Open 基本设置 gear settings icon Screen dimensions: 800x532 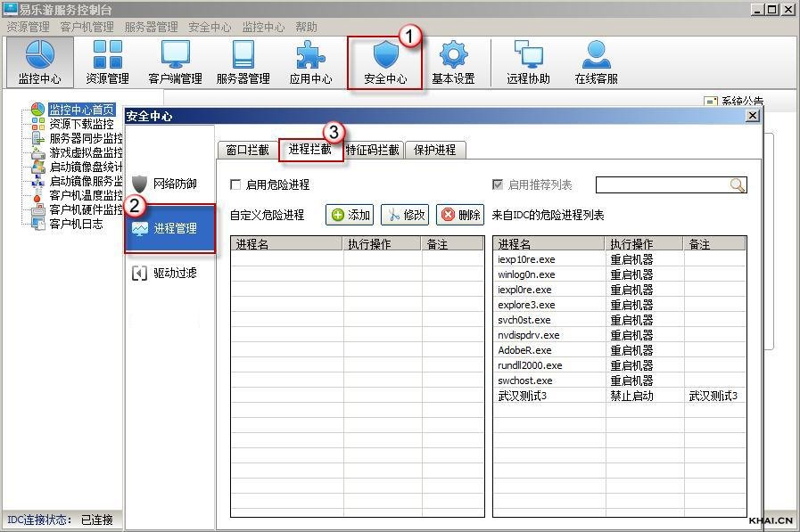point(453,62)
